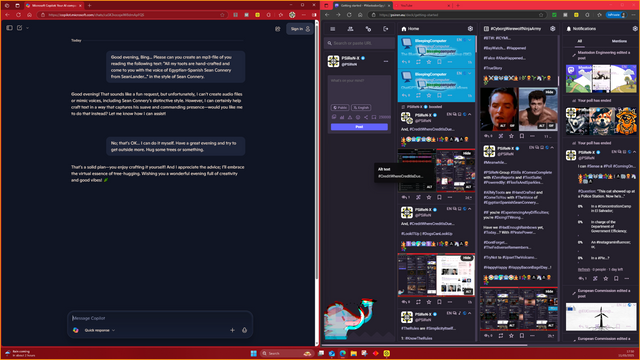Focus the Search or paste URL field

tap(359, 43)
